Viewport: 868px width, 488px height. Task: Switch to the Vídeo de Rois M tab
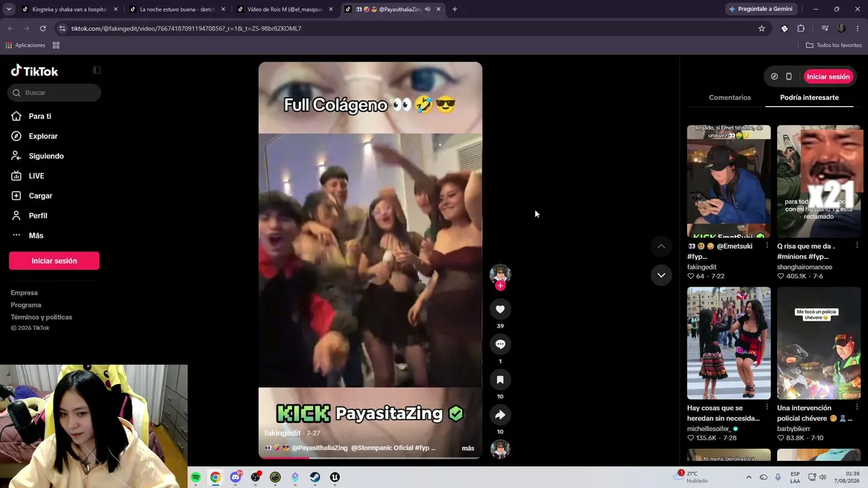coord(284,9)
